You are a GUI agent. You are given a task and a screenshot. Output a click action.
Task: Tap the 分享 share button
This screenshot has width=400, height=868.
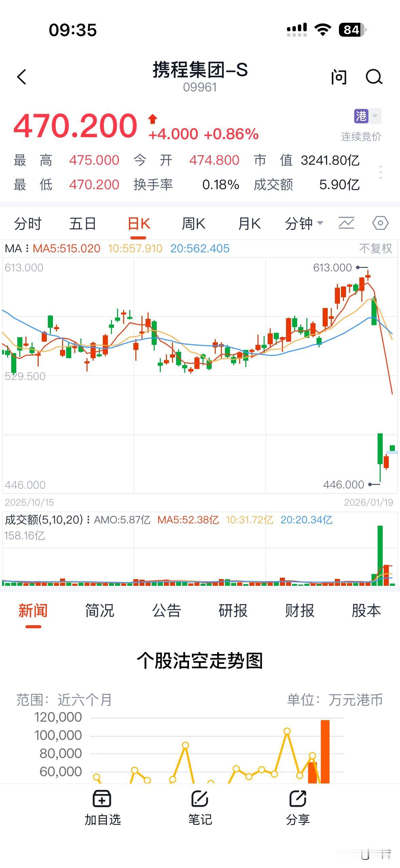tap(298, 808)
